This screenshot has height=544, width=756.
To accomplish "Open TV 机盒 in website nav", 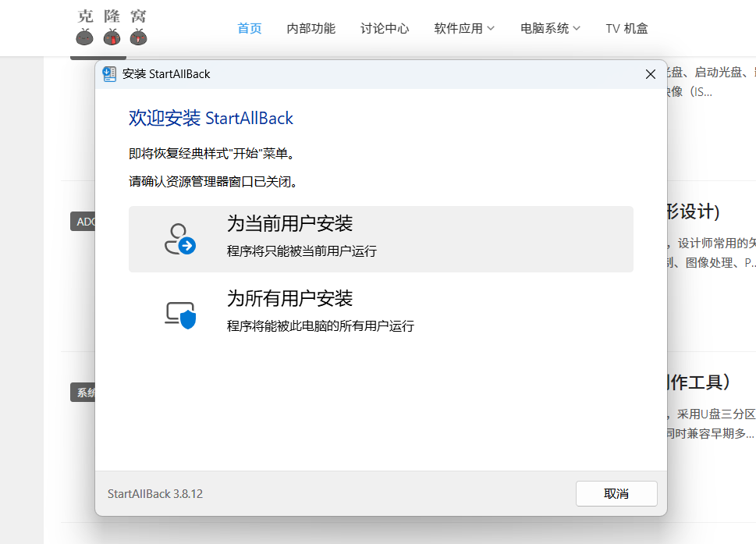I will pos(626,28).
